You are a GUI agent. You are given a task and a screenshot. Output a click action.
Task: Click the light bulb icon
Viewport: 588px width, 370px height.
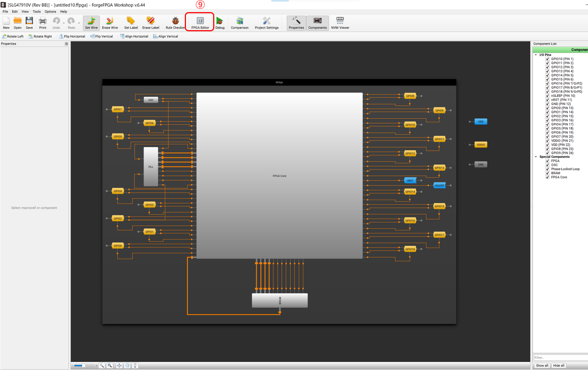[x=135, y=366]
